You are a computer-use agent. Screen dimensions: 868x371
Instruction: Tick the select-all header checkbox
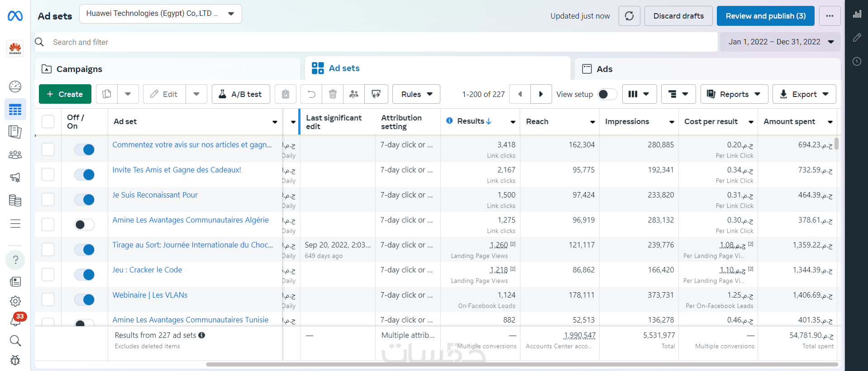click(48, 121)
